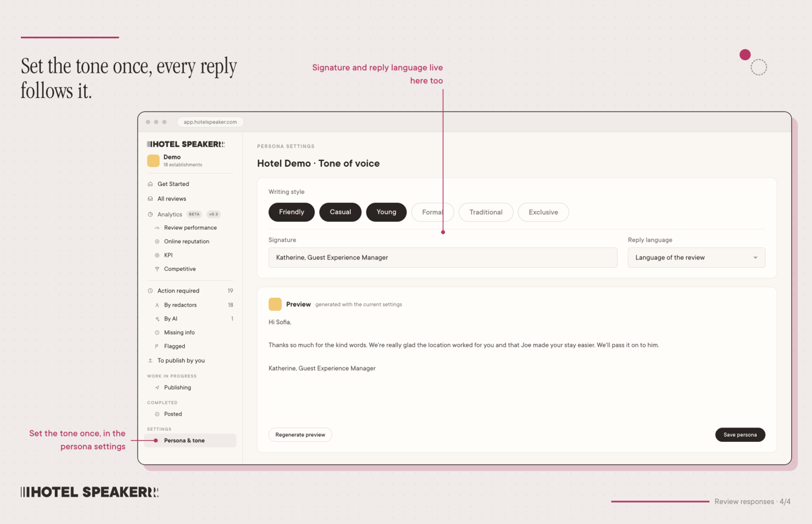Click the 'Thanks so much for the kind words' paragraph

463,345
